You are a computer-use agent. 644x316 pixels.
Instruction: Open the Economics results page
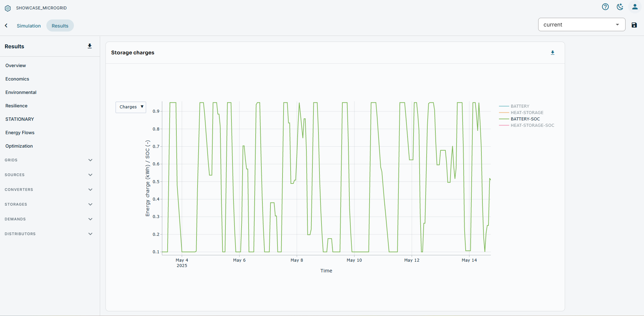pyautogui.click(x=17, y=79)
